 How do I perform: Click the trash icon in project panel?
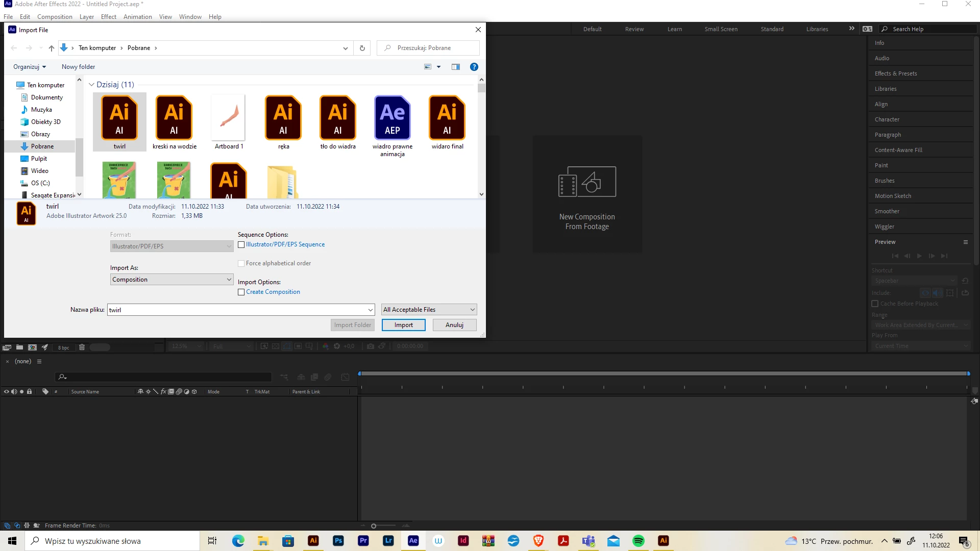(82, 347)
